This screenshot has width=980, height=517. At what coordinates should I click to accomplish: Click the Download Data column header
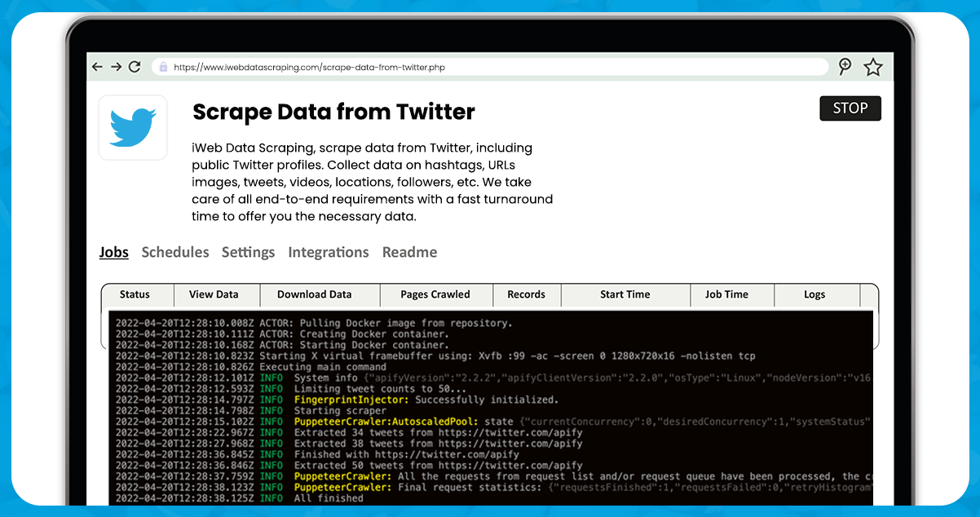point(315,294)
